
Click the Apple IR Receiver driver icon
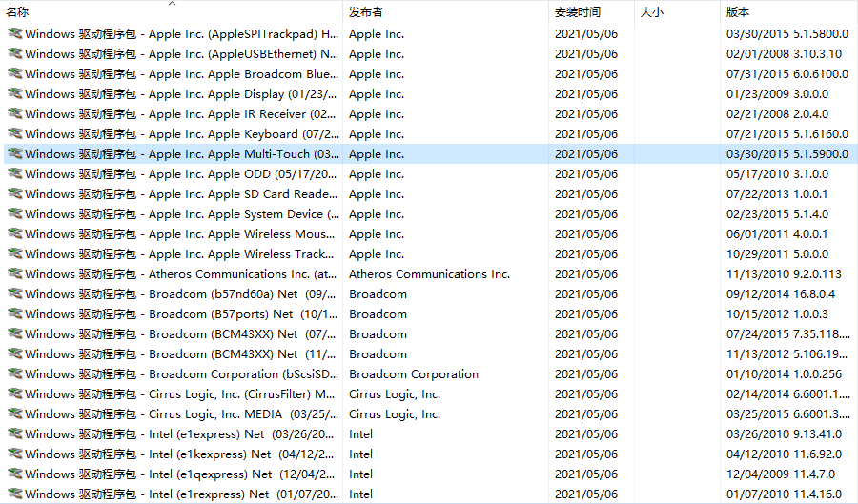(x=15, y=113)
